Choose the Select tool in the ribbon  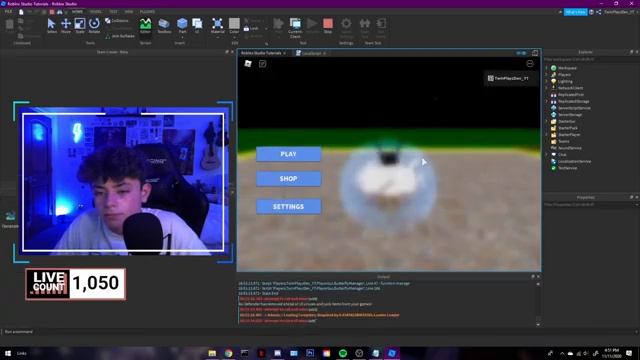tap(51, 25)
